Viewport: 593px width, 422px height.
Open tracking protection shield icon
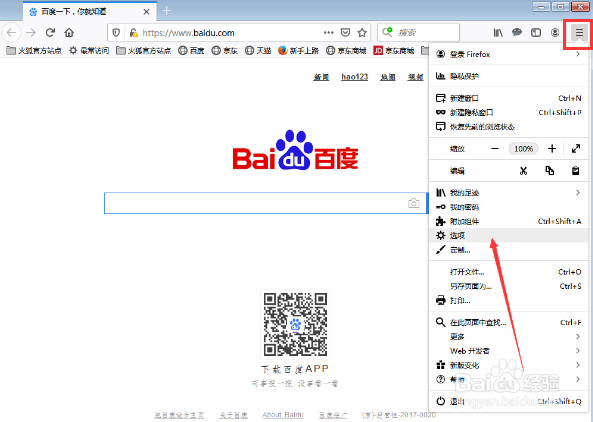(x=116, y=33)
